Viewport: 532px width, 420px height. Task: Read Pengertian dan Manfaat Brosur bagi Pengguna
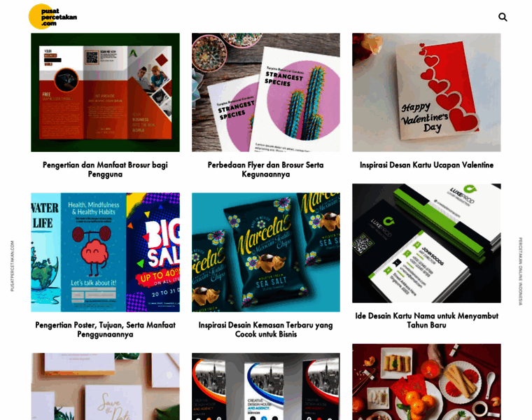point(105,169)
